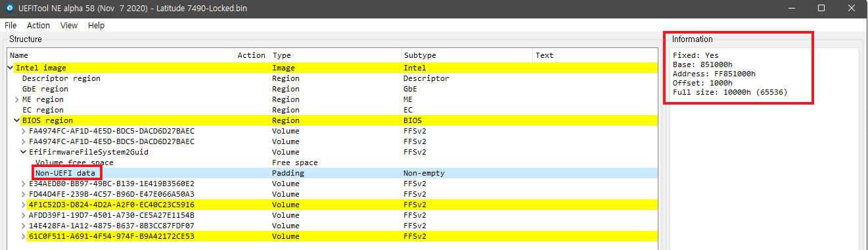Click the 'Free space' type cell
Image resolution: width=868 pixels, height=250 pixels.
click(x=294, y=162)
